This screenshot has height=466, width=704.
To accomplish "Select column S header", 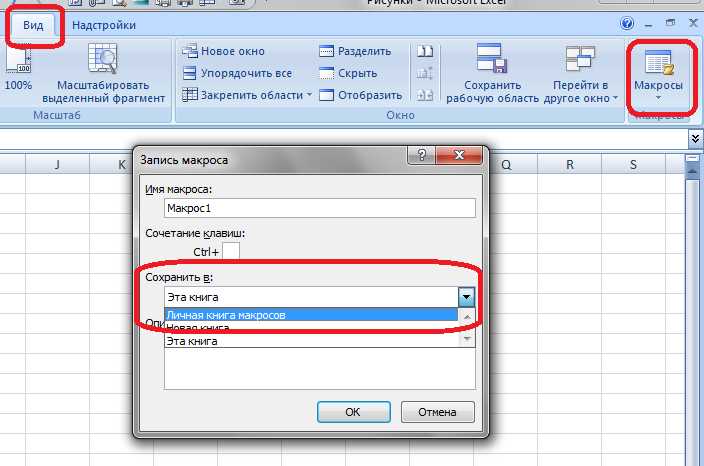I will pos(633,164).
